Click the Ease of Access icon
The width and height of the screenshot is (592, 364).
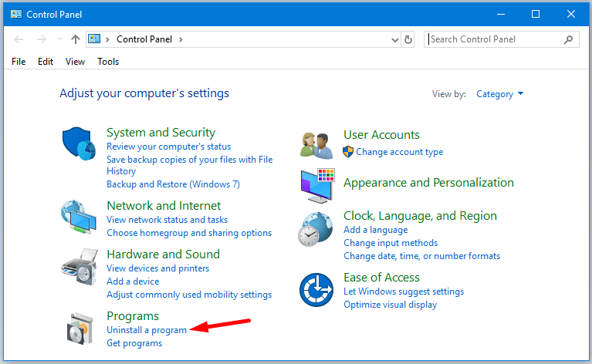316,290
